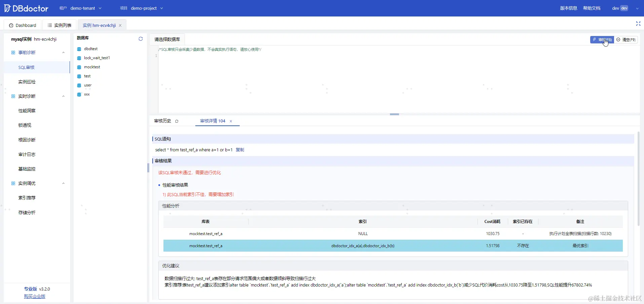This screenshot has width=644, height=304.
Task: Open the dev user menu
Action: (x=625, y=8)
